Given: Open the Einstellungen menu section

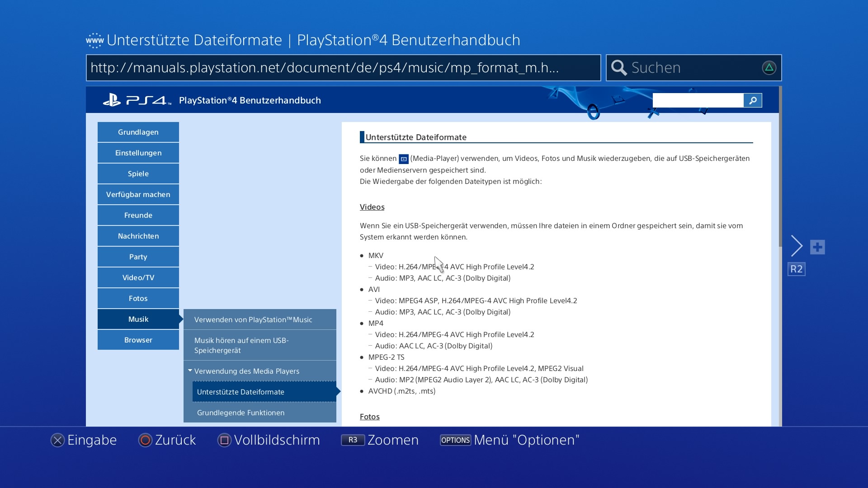Looking at the screenshot, I should (x=138, y=153).
